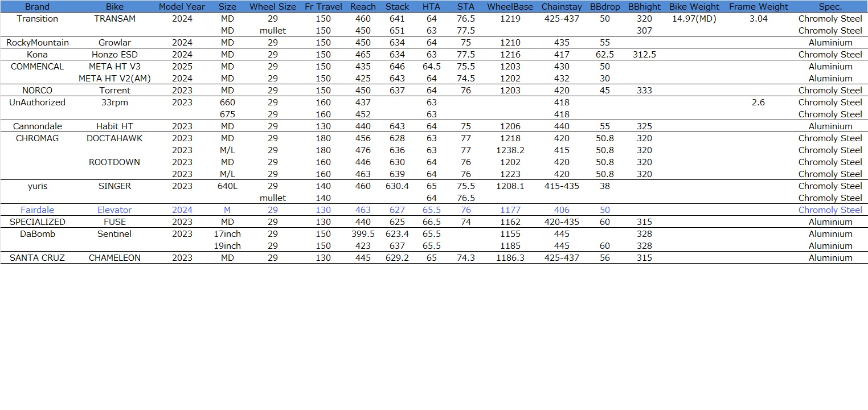Click the Transition brand cell
Viewport: 868px width, 410px height.
(x=38, y=19)
